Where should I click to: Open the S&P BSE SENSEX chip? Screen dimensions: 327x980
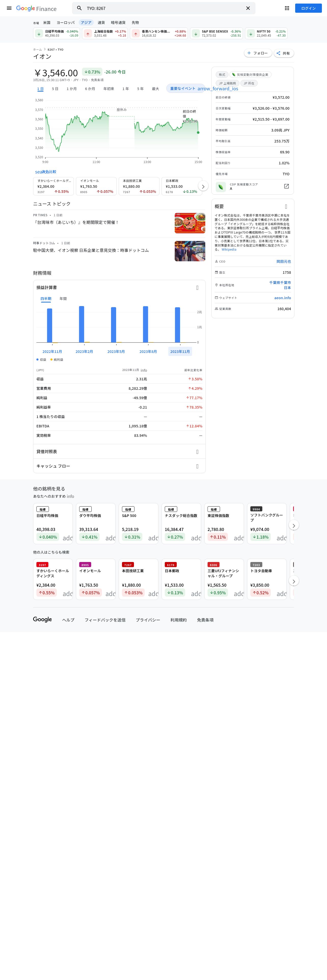tap(217, 34)
